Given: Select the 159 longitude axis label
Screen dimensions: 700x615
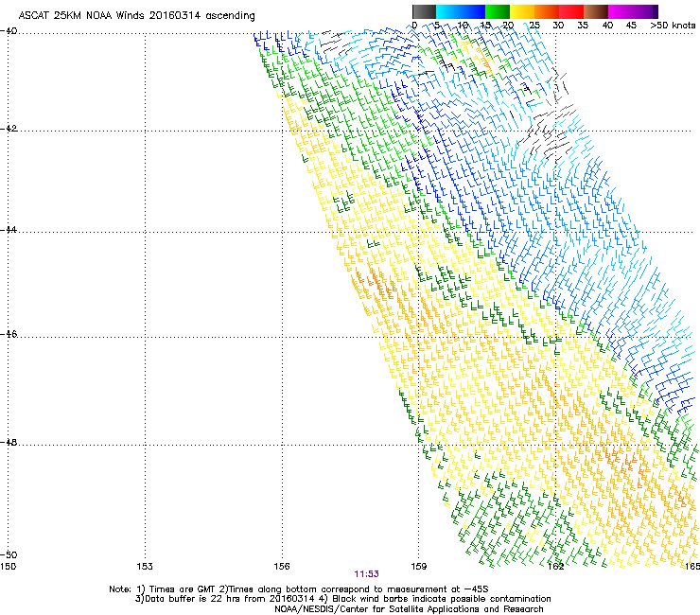Looking at the screenshot, I should (418, 567).
